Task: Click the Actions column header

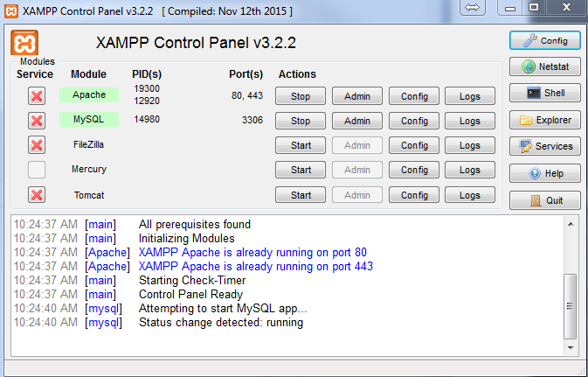Action: 297,74
